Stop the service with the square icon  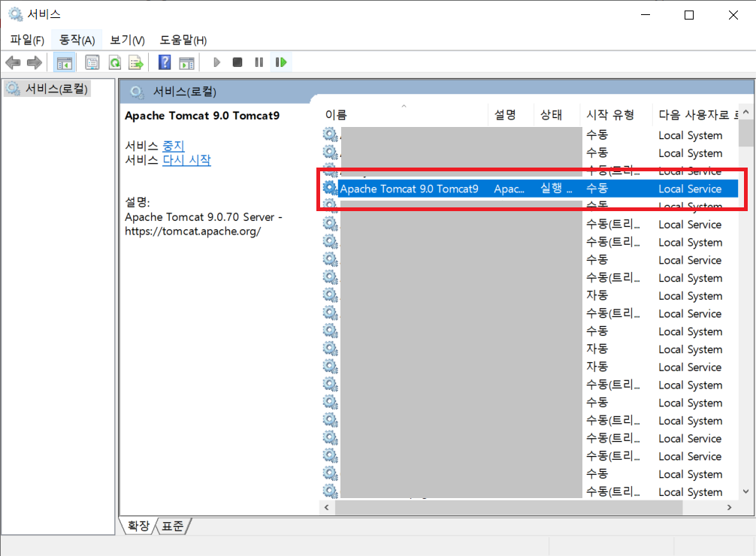[x=237, y=62]
